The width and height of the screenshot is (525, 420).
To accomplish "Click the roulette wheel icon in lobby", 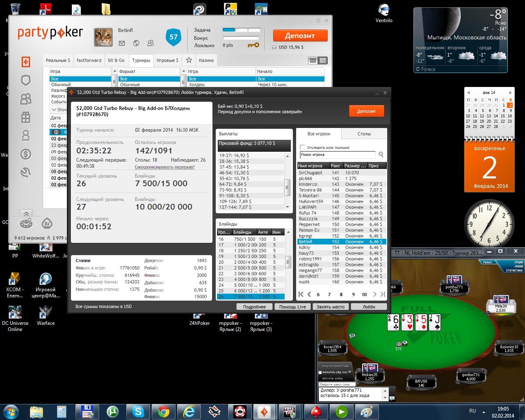I will click(26, 224).
